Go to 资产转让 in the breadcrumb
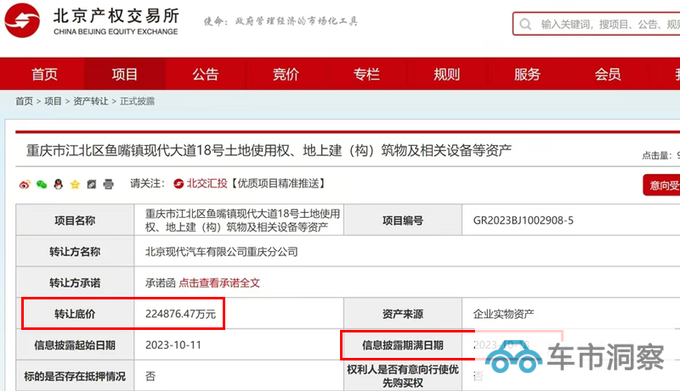The width and height of the screenshot is (680, 391). 91,101
